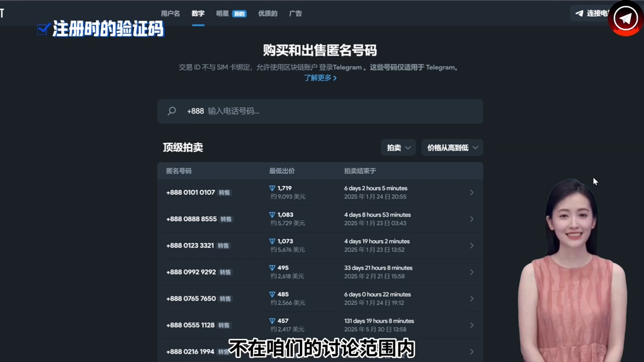644x362 pixels.
Task: Open number +888 0101 0107
Action: click(191, 192)
